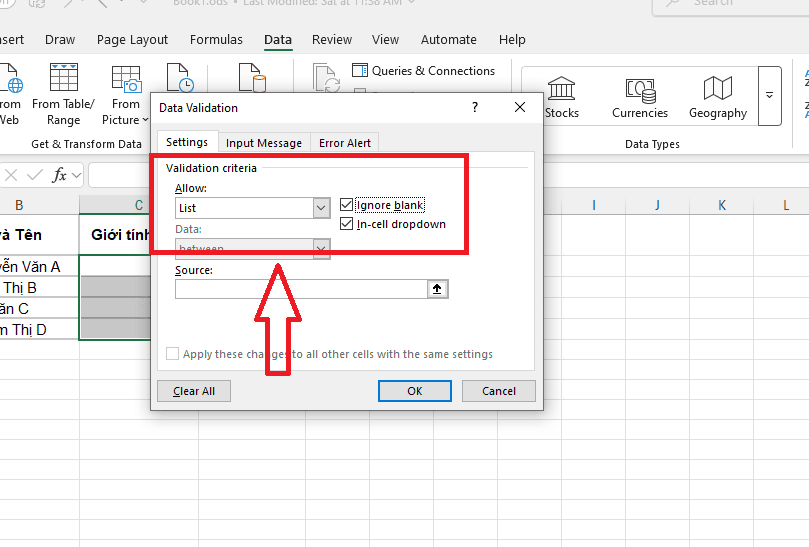
Task: Click the Source range selector arrow button
Action: [x=438, y=289]
